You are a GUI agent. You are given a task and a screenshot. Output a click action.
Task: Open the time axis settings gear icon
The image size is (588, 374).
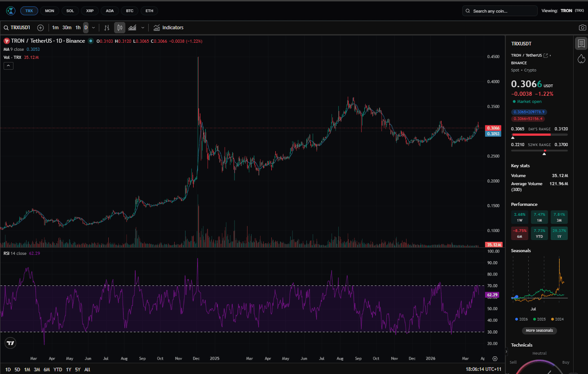point(495,359)
